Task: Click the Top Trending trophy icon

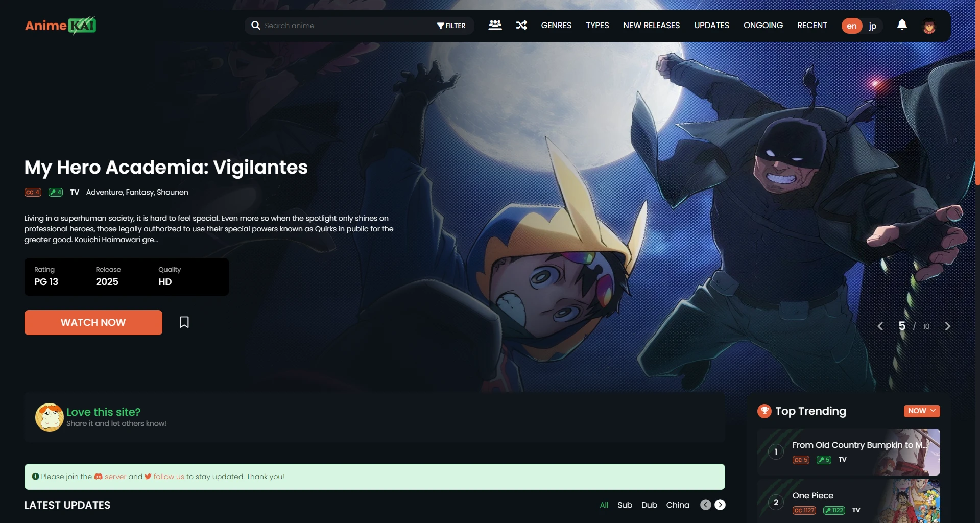Action: tap(764, 411)
